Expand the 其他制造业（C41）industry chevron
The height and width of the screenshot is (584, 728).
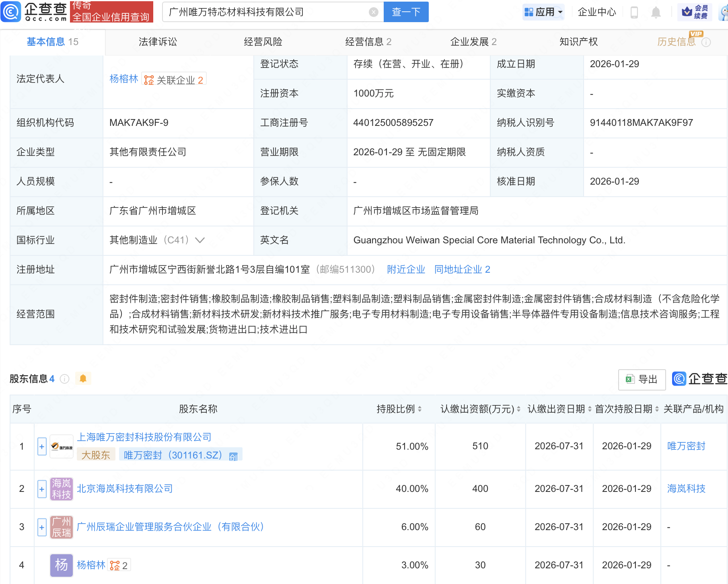click(x=200, y=240)
